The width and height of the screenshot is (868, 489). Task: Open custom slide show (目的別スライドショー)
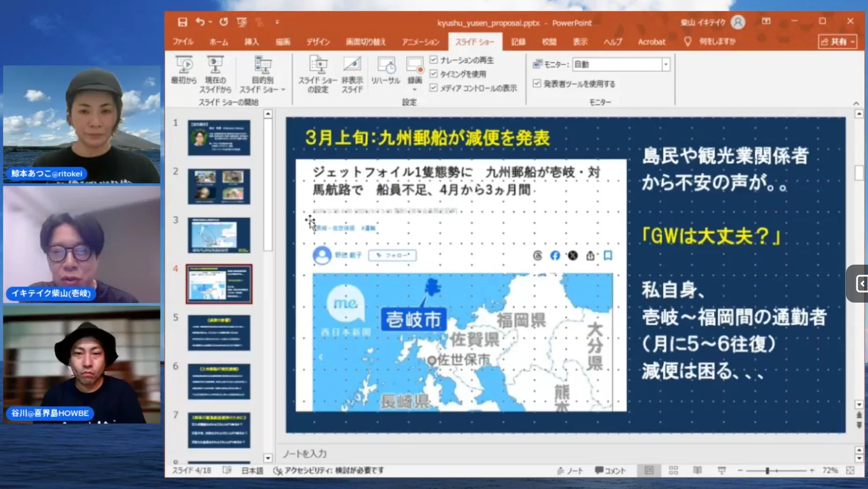point(263,74)
